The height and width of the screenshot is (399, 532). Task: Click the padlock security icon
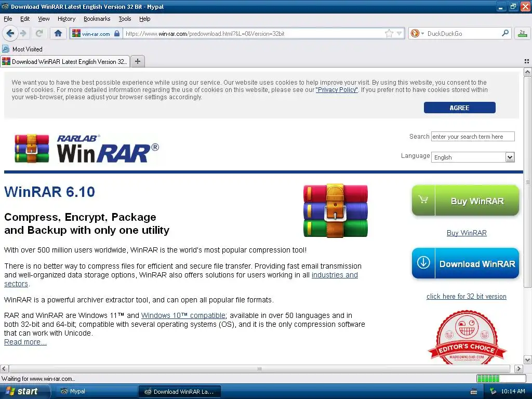coord(117,33)
